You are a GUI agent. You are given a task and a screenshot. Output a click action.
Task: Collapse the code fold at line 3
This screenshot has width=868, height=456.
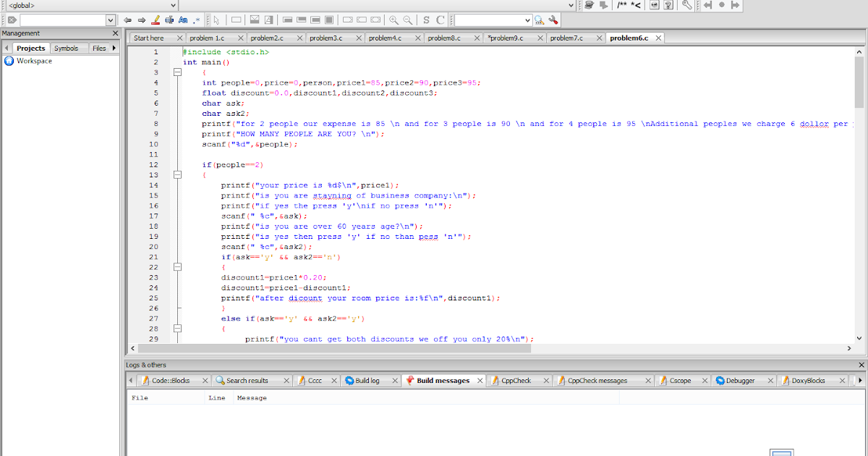(x=177, y=72)
